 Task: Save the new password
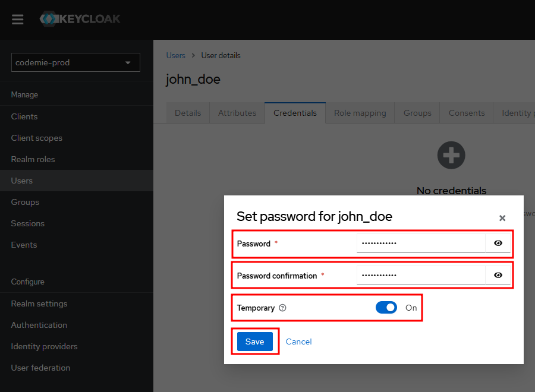pos(254,342)
